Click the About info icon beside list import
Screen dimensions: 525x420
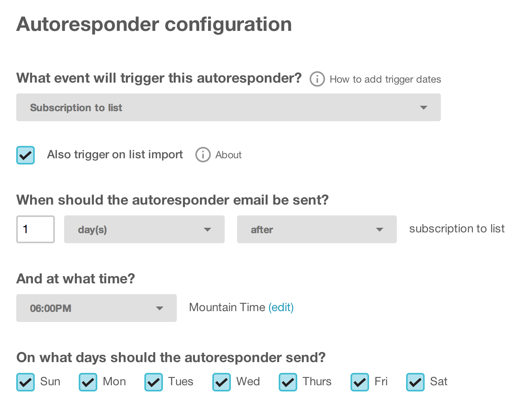point(203,155)
